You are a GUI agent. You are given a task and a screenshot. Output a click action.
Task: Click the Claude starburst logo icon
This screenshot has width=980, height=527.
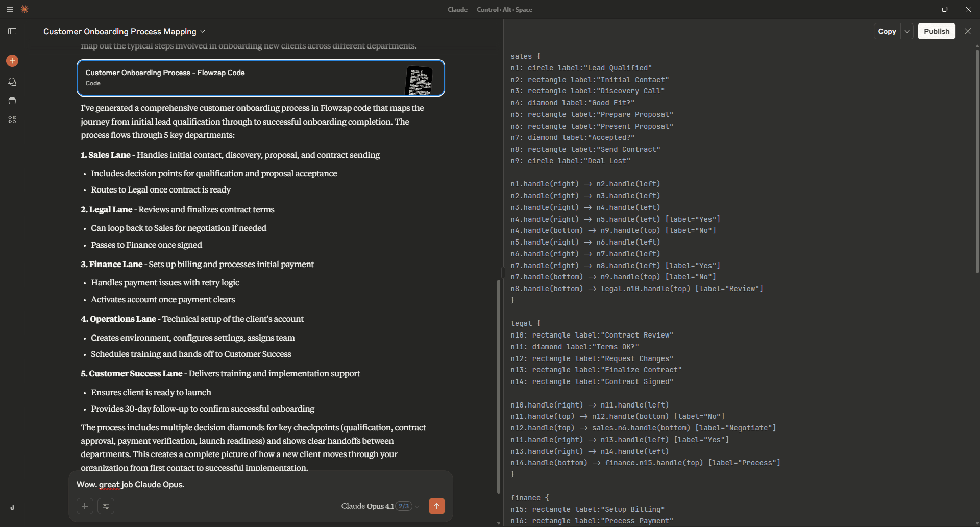pos(24,9)
